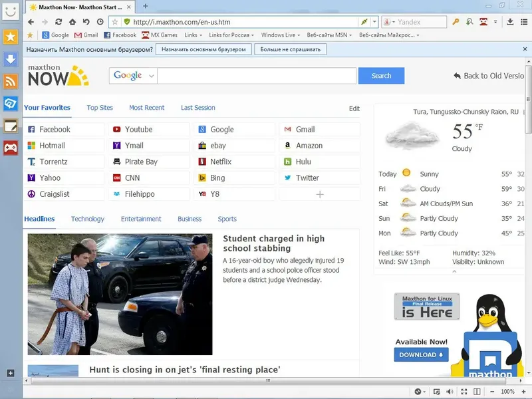This screenshot has height=399, width=532.
Task: Zoom in with plus button
Action: (523, 392)
